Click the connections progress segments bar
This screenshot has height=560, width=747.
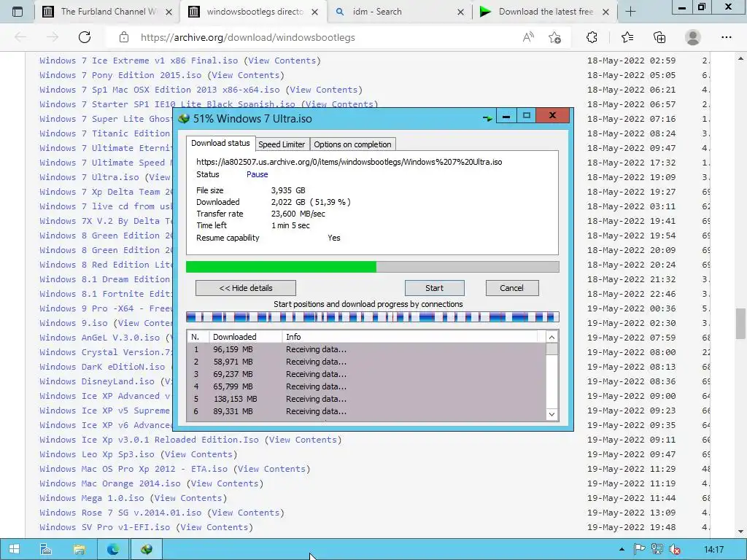[372, 316]
